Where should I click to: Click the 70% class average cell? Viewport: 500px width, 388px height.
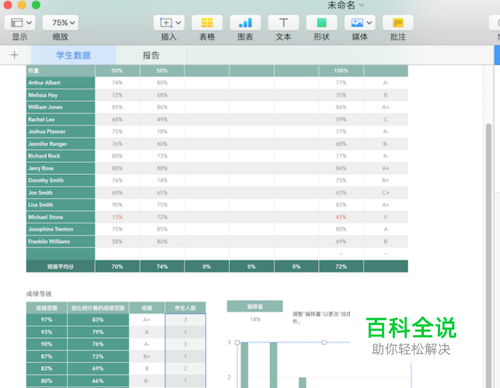coord(117,266)
